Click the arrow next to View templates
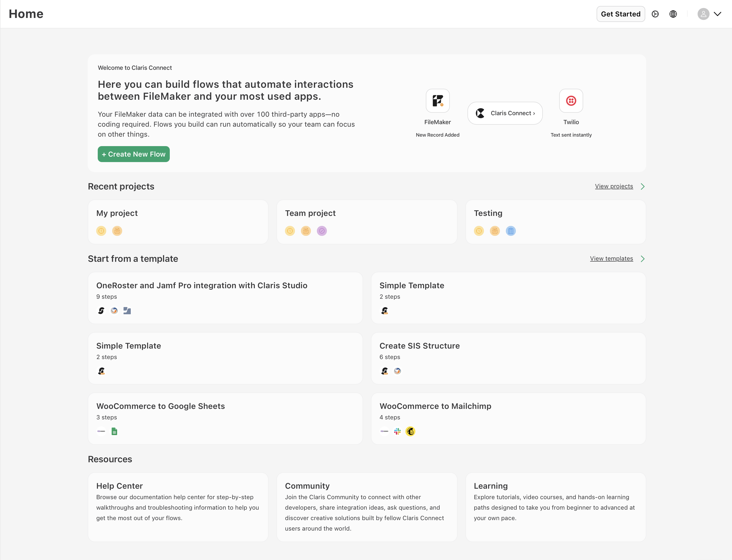 [642, 259]
